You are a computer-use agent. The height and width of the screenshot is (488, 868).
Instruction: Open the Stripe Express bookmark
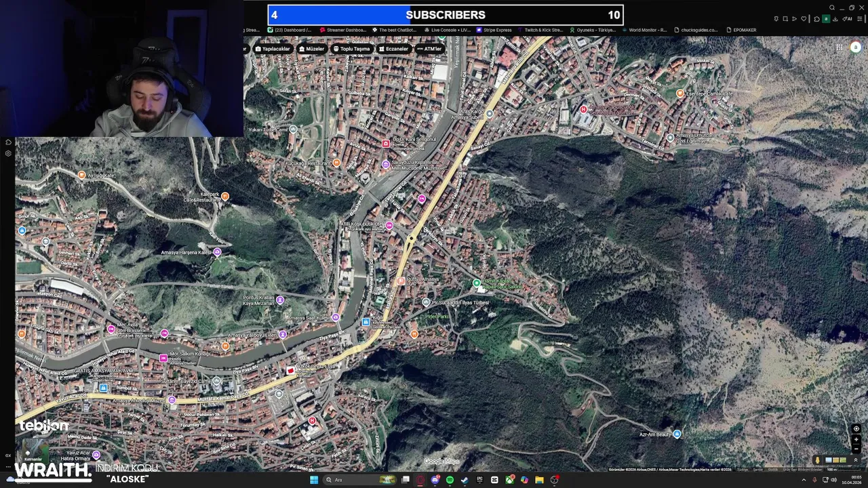point(494,30)
